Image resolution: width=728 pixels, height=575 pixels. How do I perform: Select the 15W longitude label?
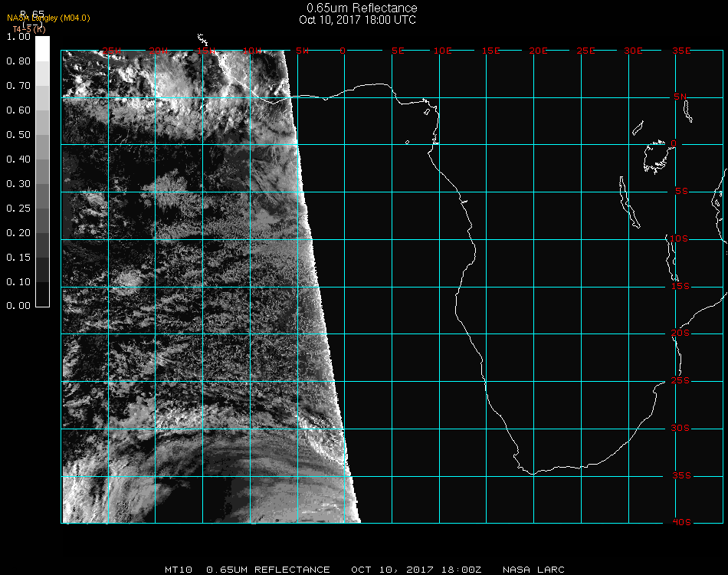pyautogui.click(x=205, y=51)
